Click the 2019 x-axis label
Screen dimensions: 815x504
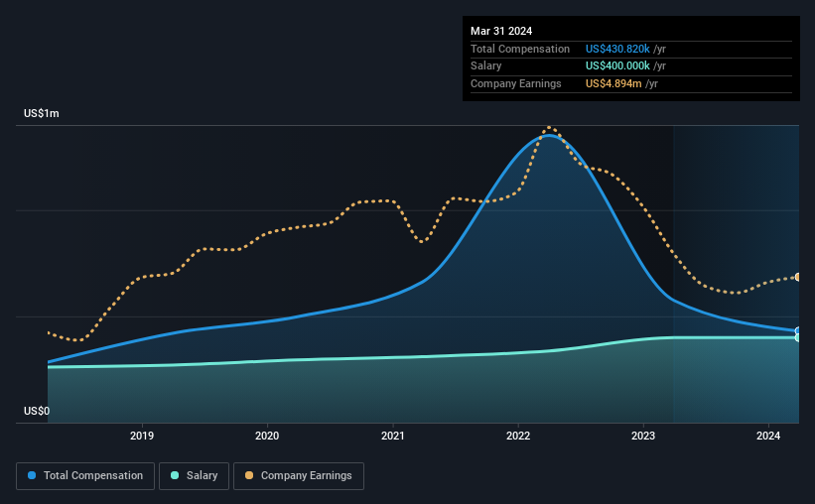point(142,436)
